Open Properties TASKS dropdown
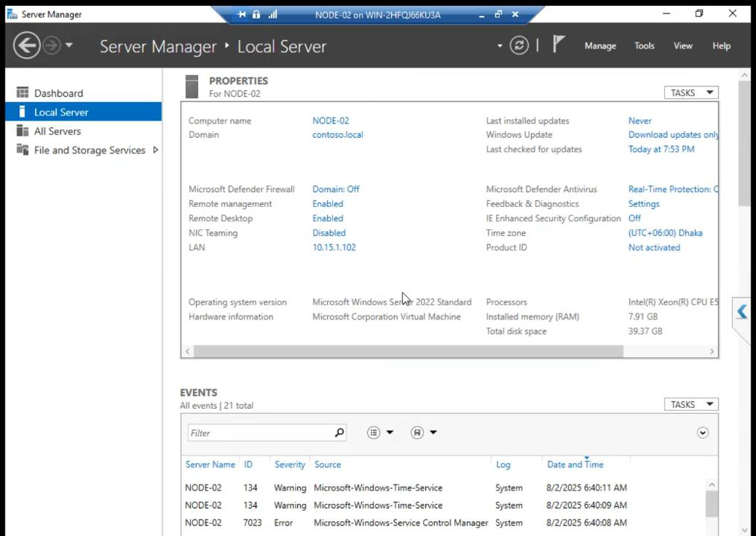This screenshot has width=756, height=536. (691, 92)
